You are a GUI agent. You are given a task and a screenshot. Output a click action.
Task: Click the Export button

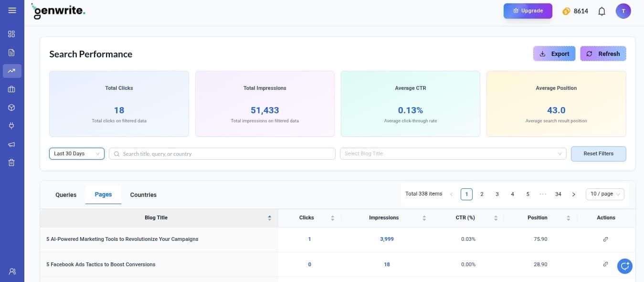pyautogui.click(x=554, y=54)
